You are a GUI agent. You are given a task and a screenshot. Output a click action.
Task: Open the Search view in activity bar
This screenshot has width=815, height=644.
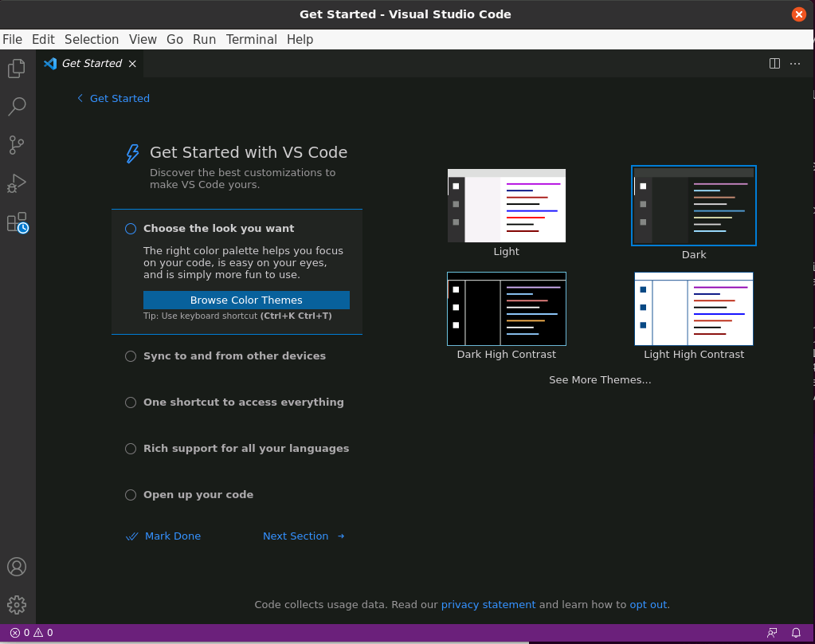[17, 106]
